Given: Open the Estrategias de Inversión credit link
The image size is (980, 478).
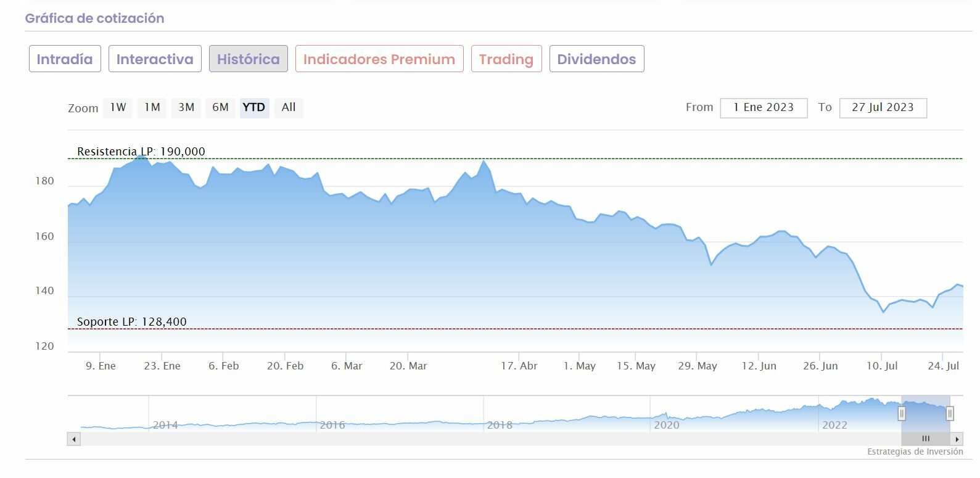Looking at the screenshot, I should coord(915,451).
